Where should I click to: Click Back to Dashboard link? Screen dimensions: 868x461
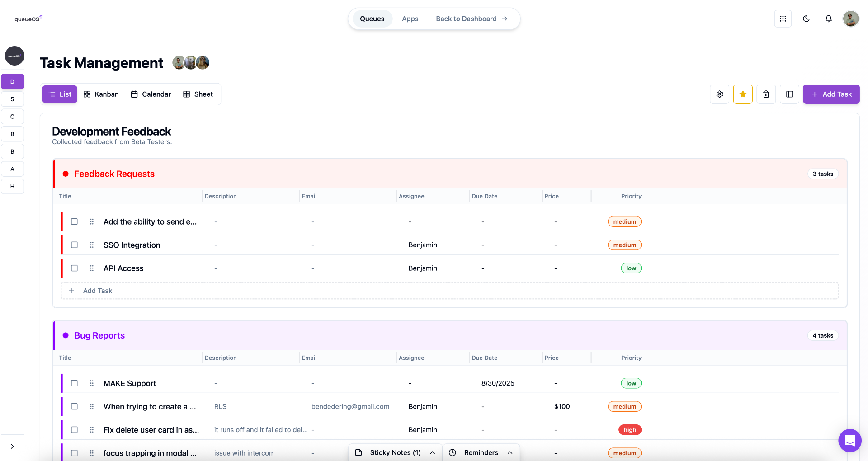pyautogui.click(x=472, y=19)
